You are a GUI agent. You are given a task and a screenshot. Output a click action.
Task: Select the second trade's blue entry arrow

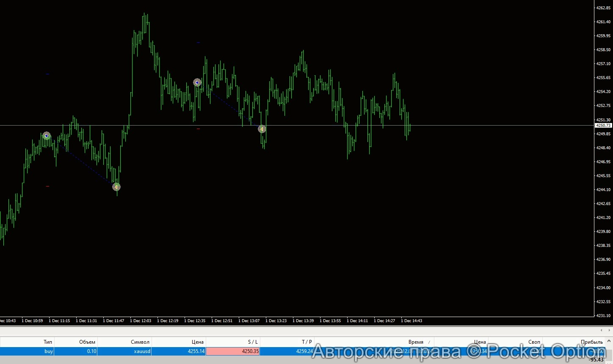click(197, 82)
